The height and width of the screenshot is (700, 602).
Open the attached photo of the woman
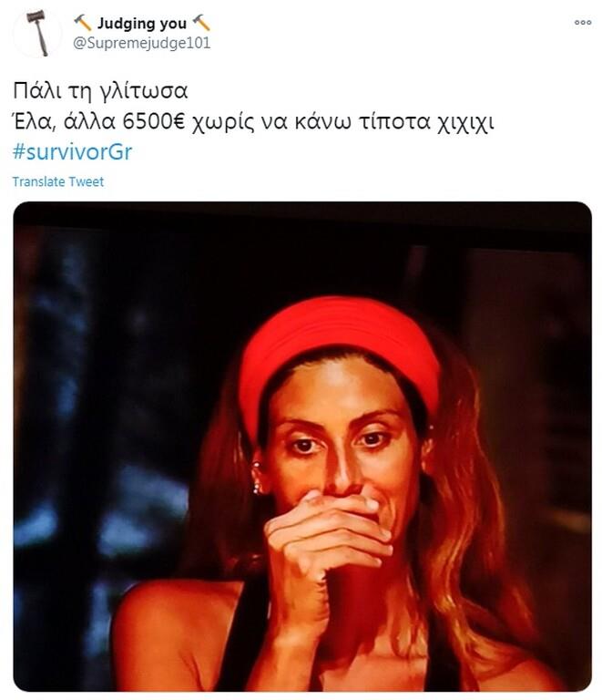coord(302,447)
